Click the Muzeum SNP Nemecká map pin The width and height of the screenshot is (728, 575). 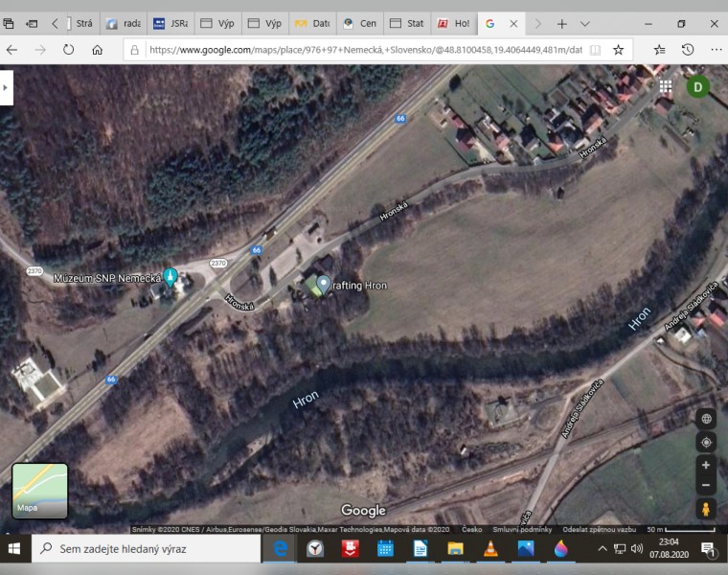click(171, 277)
